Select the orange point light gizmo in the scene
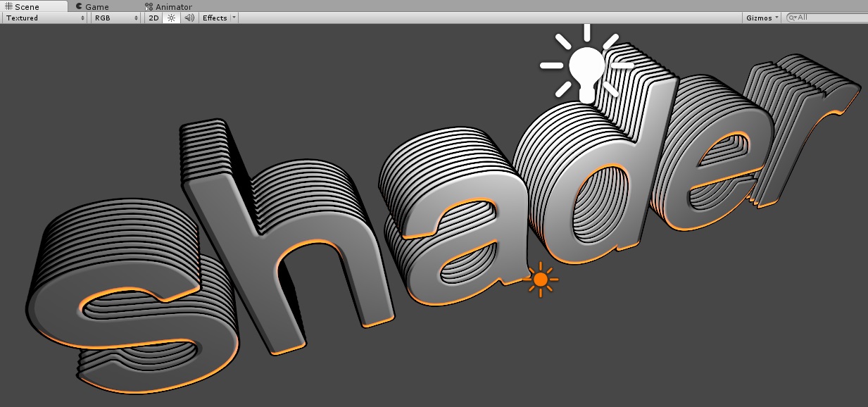 click(541, 280)
